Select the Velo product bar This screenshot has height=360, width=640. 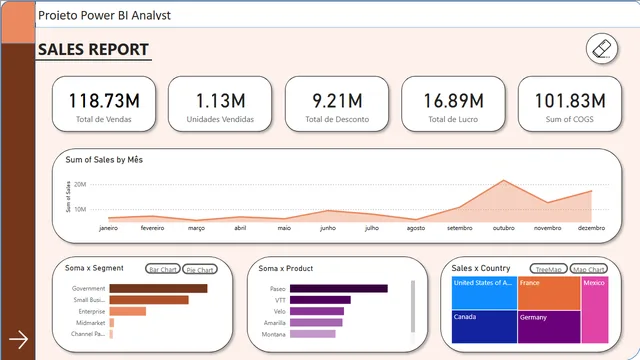(317, 311)
